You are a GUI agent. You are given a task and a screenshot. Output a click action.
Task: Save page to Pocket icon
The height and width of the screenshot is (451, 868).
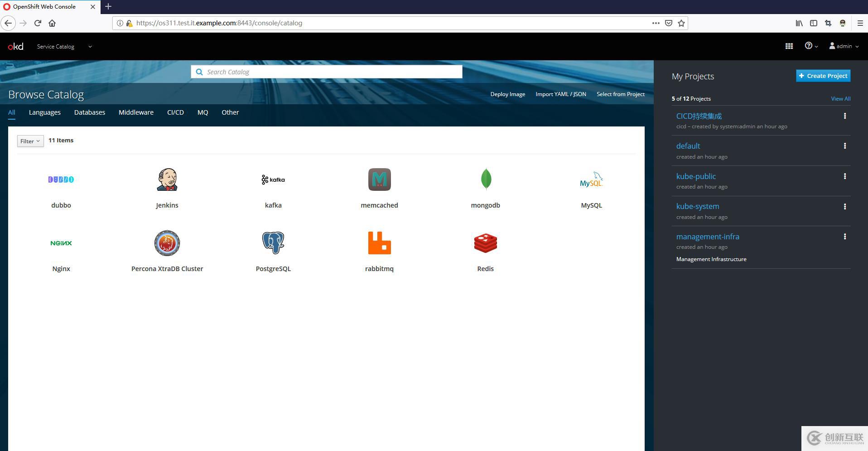(669, 23)
